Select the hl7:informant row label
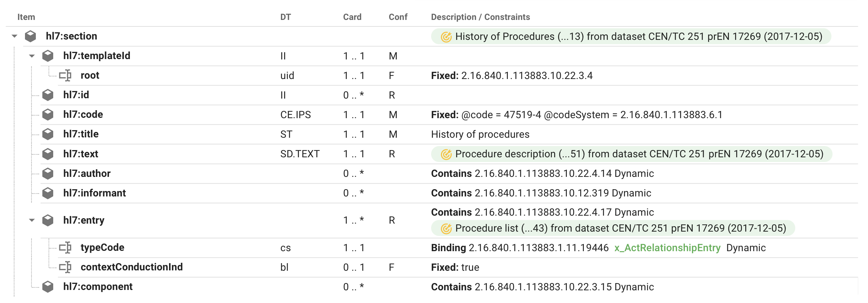Image resolution: width=868 pixels, height=303 pixels. [x=94, y=193]
